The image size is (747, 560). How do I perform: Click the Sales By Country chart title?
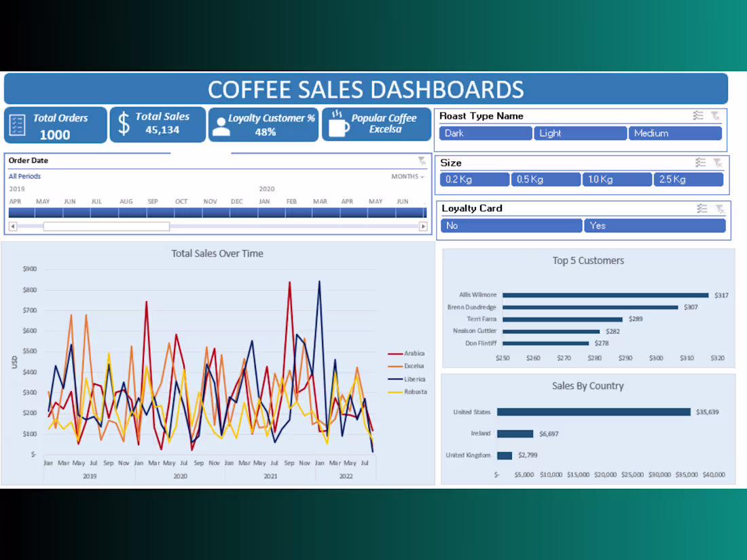tap(588, 386)
